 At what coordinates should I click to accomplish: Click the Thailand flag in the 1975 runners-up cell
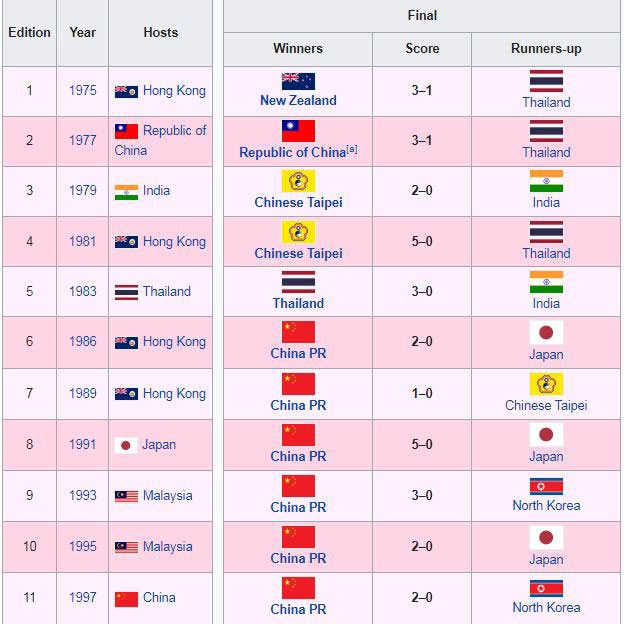coord(546,81)
